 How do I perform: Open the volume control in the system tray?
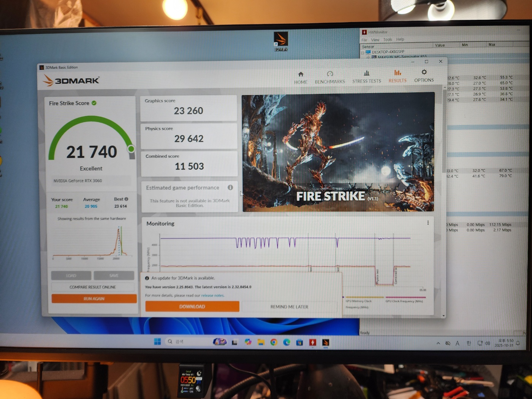tap(488, 343)
